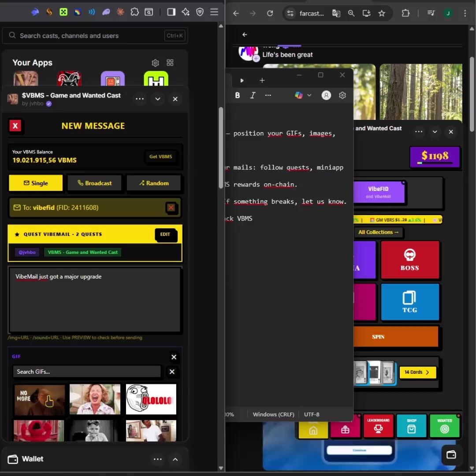
Task: Edit the Quest VibeMail quests
Action: 165,234
